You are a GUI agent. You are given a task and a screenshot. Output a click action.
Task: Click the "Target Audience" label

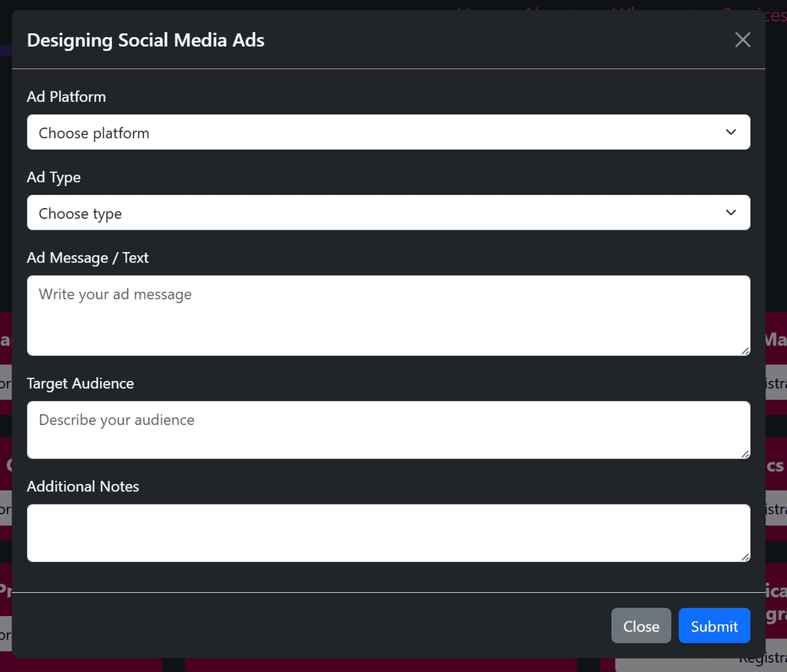coord(80,383)
